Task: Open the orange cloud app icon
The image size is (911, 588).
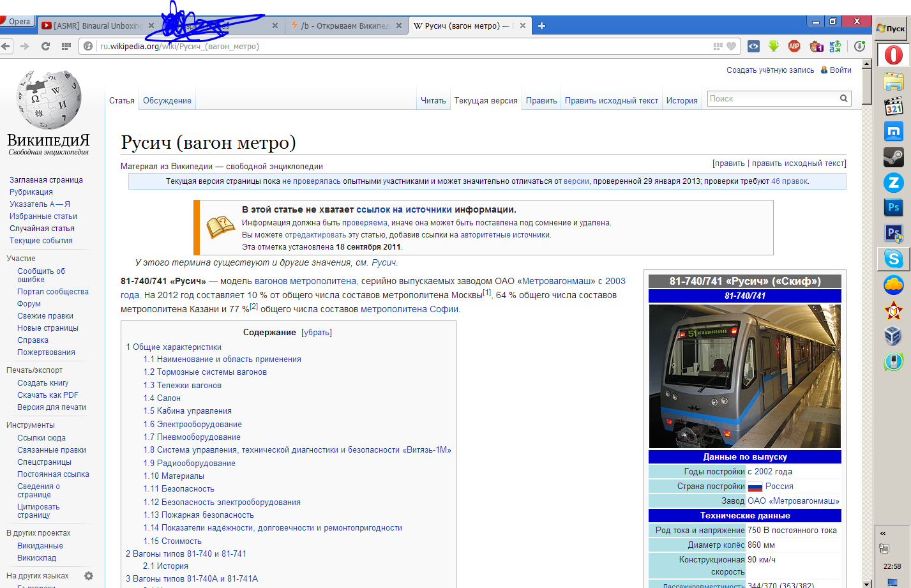Action: (893, 285)
